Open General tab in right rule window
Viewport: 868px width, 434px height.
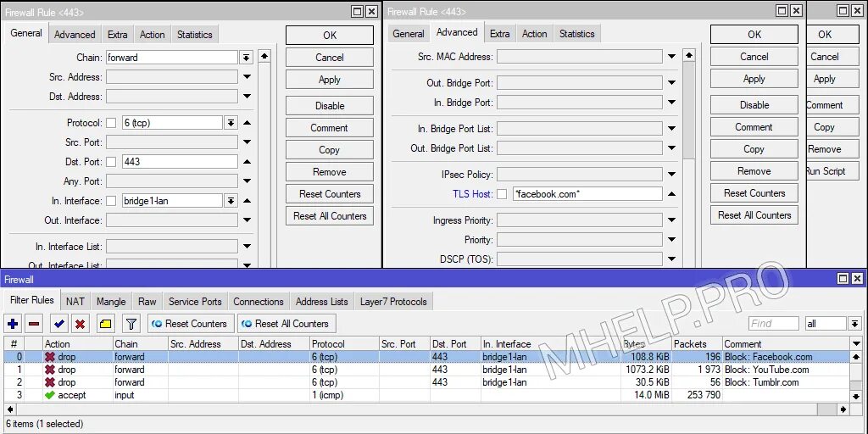pos(409,34)
